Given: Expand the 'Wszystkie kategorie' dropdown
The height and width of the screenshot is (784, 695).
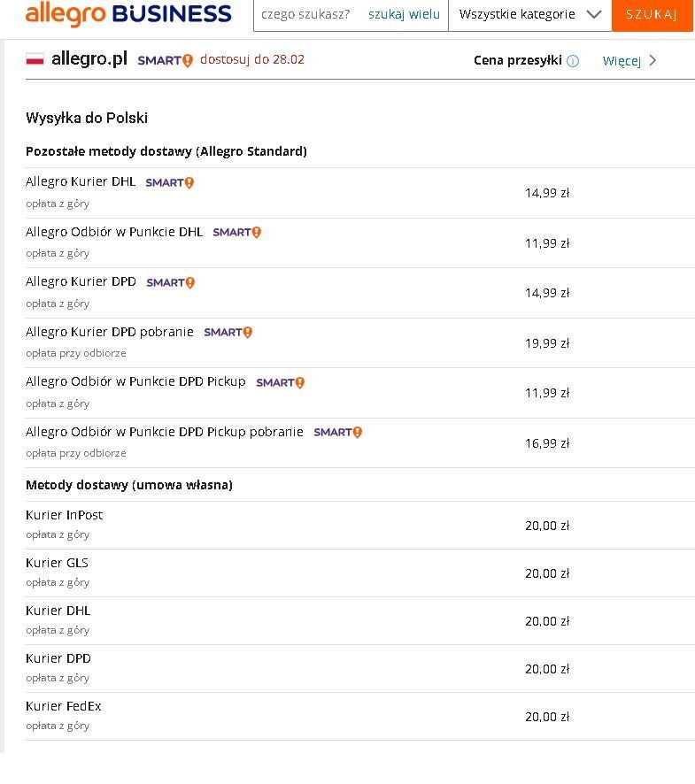Looking at the screenshot, I should tap(529, 14).
